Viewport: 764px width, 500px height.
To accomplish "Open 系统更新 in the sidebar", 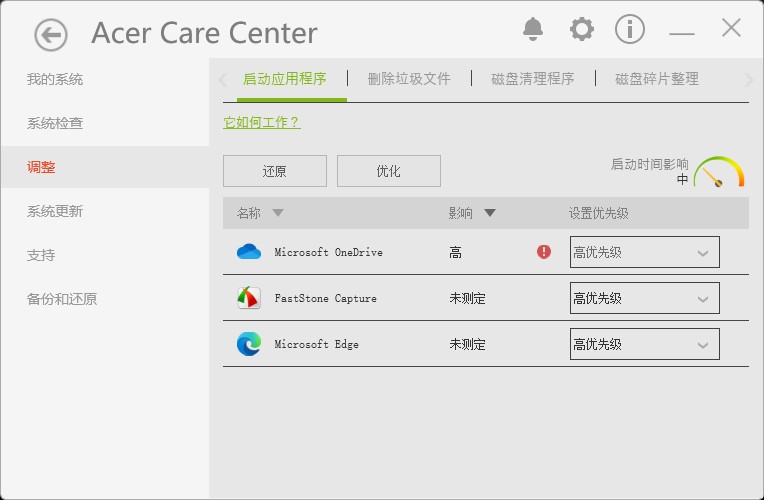I will pyautogui.click(x=55, y=211).
